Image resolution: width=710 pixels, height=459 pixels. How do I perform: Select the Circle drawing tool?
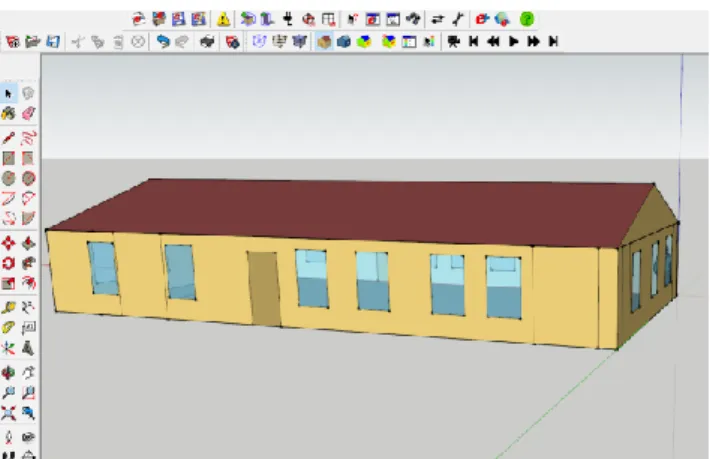pyautogui.click(x=8, y=178)
